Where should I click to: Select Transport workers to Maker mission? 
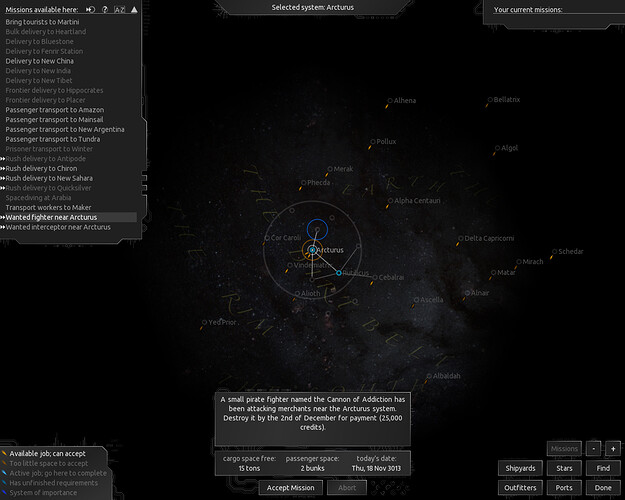point(48,207)
